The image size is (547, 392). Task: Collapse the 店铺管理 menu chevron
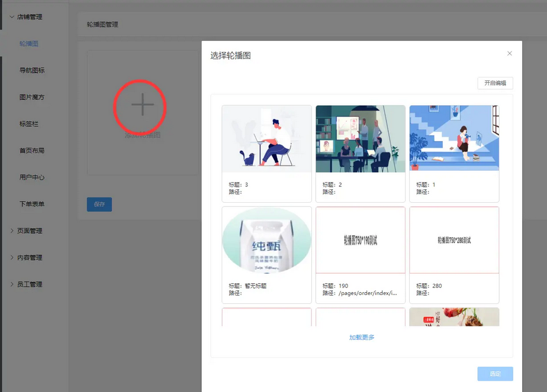click(x=12, y=17)
